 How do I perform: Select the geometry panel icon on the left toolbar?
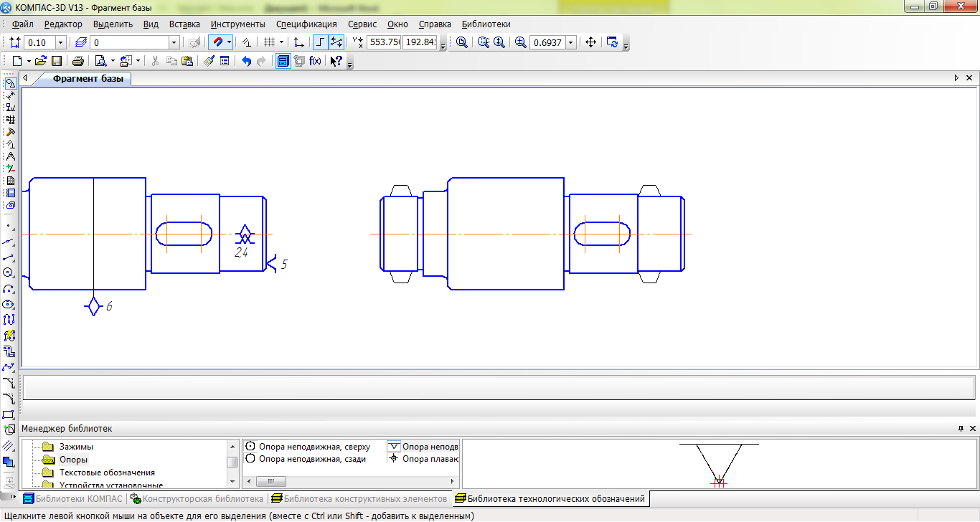click(10, 82)
